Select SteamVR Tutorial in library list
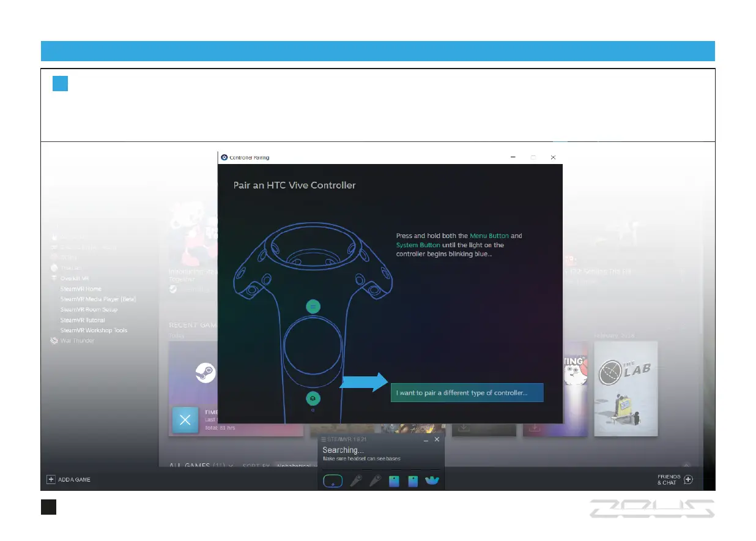This screenshot has width=756, height=541. click(83, 320)
